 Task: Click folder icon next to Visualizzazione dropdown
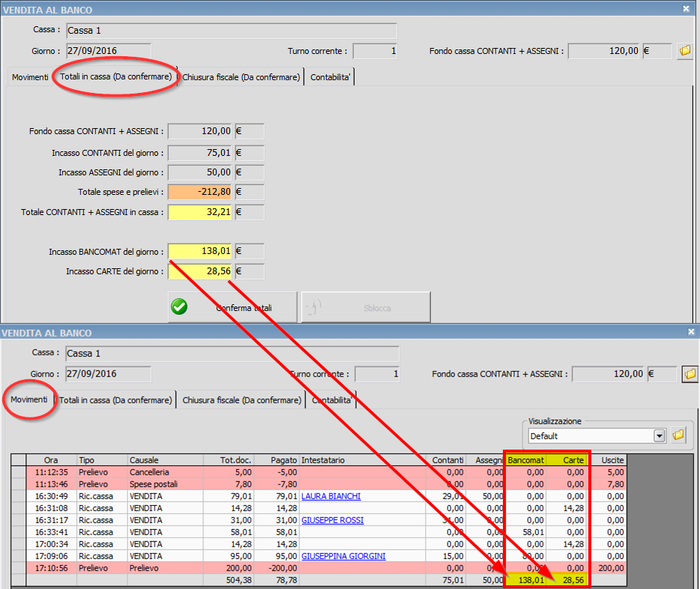tap(678, 435)
